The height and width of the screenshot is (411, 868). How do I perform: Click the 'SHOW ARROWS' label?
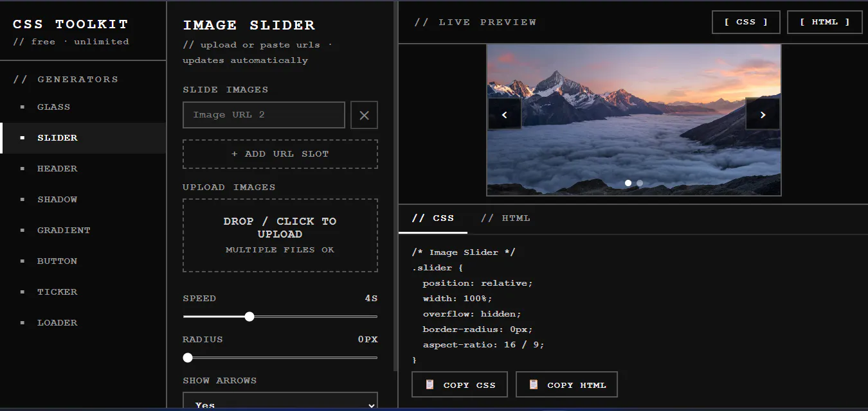pos(220,381)
